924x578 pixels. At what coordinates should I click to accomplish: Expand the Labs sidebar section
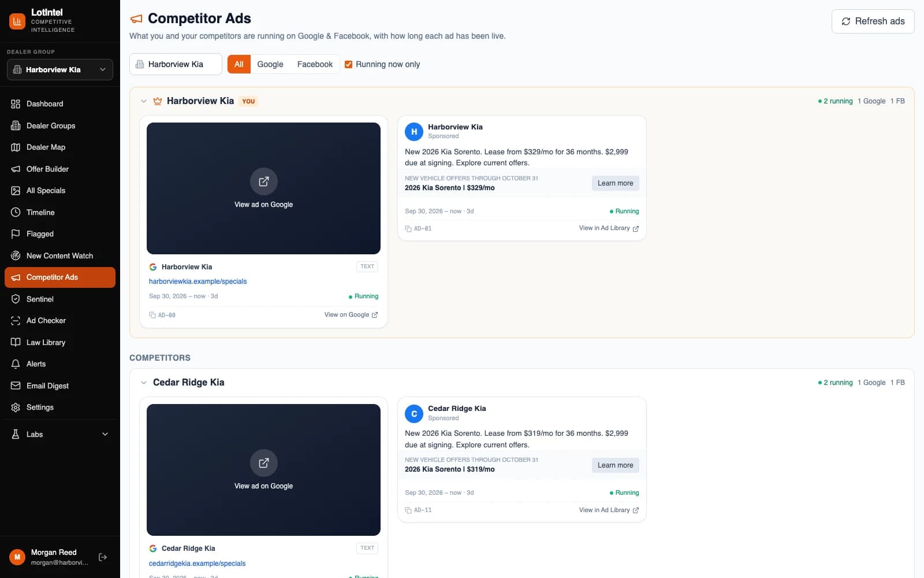60,435
